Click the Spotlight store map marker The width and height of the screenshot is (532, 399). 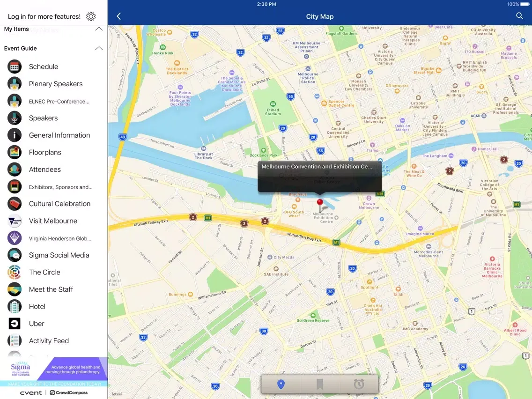(369, 281)
